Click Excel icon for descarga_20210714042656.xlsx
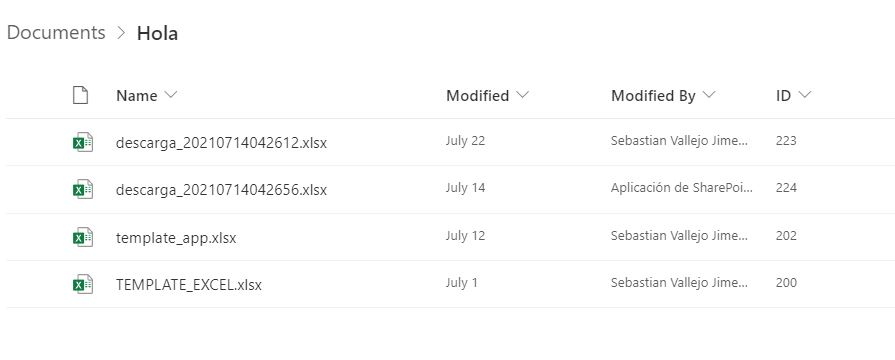 click(83, 189)
